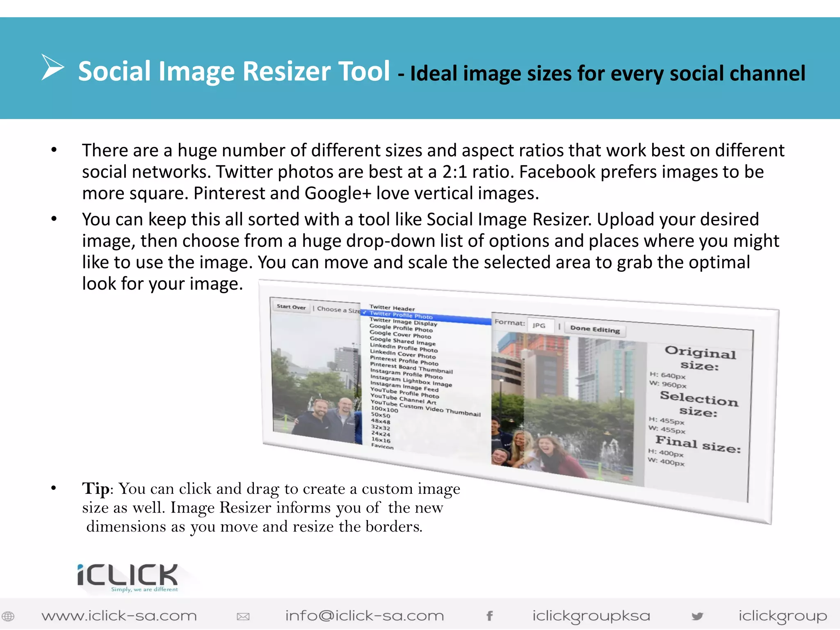Select 100x100 size option
This screenshot has height=630, width=840.
pos(384,409)
